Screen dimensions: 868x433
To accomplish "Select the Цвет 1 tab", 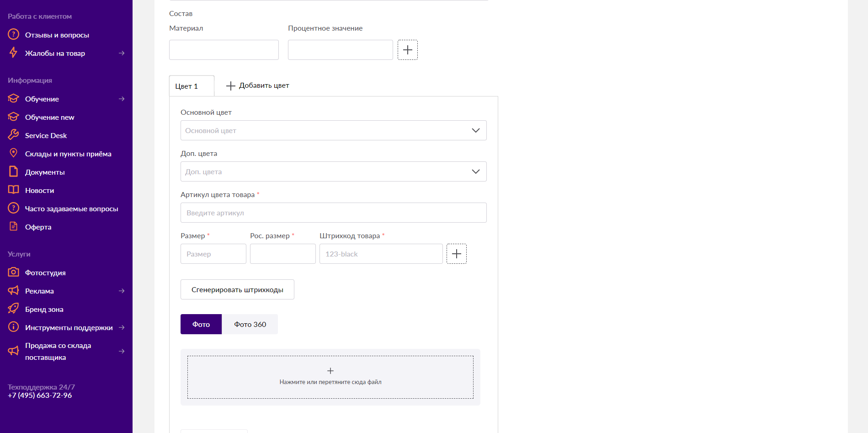I will 192,86.
